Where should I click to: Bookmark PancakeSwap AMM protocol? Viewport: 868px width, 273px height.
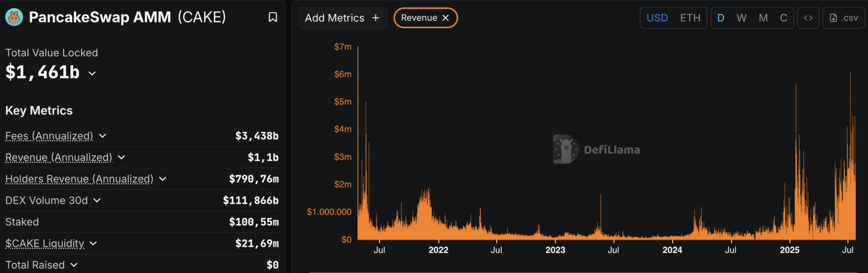point(273,17)
